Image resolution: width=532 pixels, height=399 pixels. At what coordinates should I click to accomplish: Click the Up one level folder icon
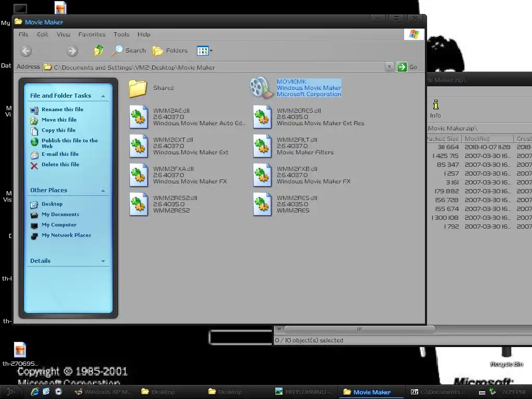(x=98, y=50)
